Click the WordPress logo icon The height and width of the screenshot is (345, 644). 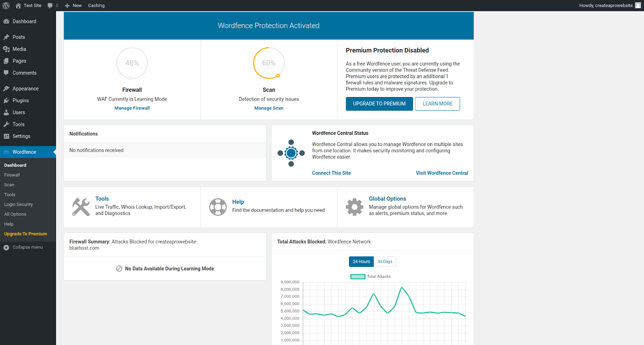6,6
